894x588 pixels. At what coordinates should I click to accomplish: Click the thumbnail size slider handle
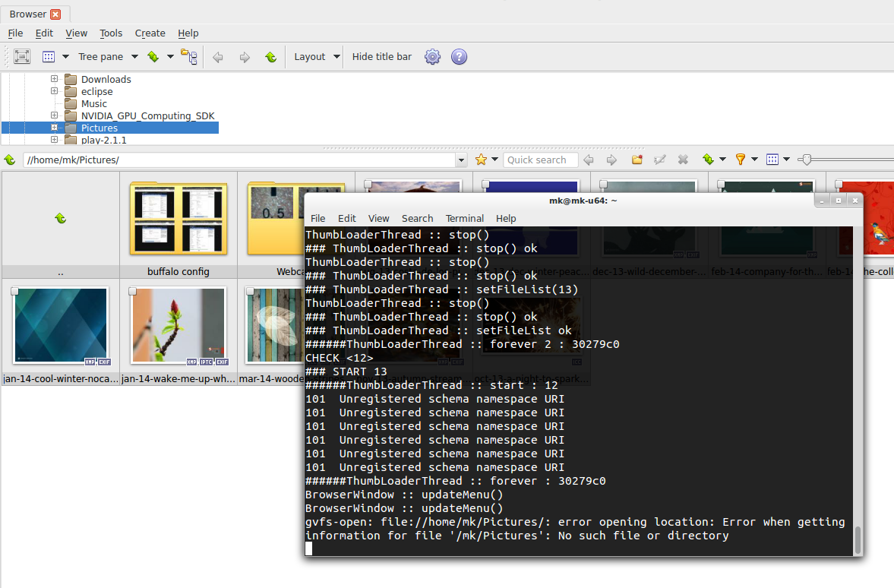[x=806, y=160]
